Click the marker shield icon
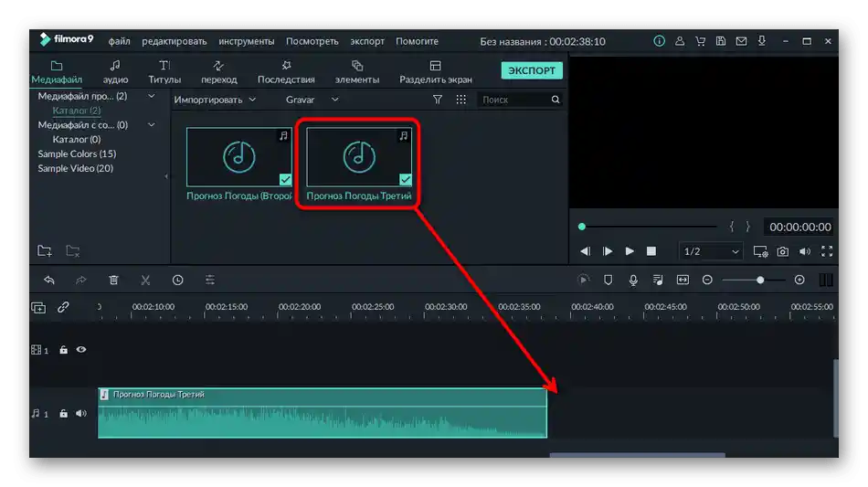This screenshot has width=868, height=487. (608, 280)
